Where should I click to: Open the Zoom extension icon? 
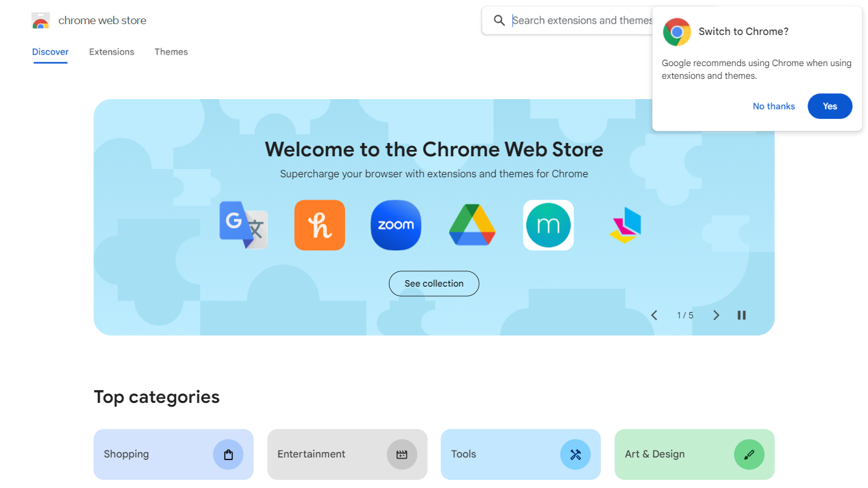click(x=396, y=225)
